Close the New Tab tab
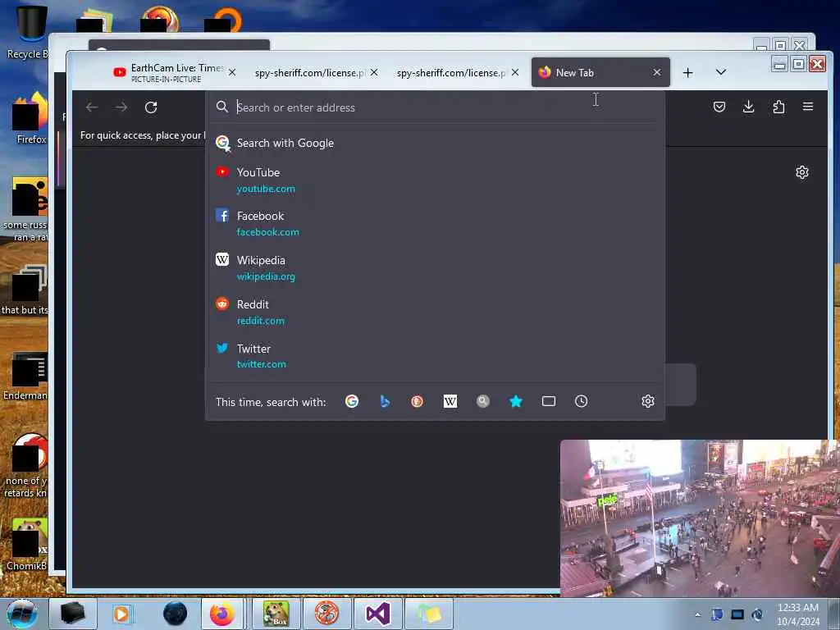Image resolution: width=840 pixels, height=630 pixels. (657, 72)
